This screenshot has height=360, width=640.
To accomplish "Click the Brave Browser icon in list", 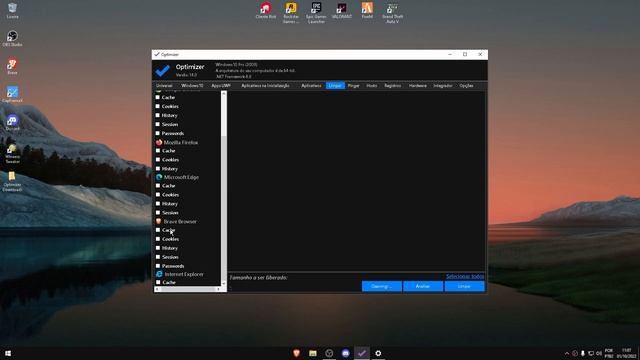I will 159,221.
